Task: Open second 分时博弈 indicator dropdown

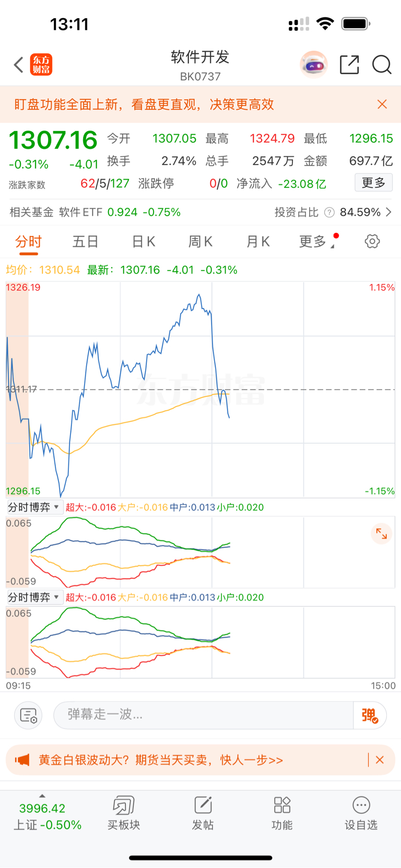Action: 34,597
